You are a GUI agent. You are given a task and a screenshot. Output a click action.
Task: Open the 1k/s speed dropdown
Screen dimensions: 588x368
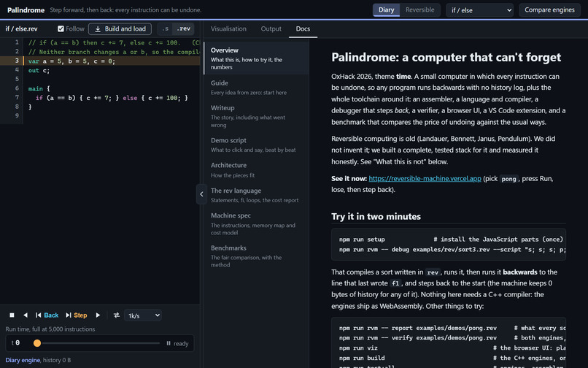[x=143, y=315]
